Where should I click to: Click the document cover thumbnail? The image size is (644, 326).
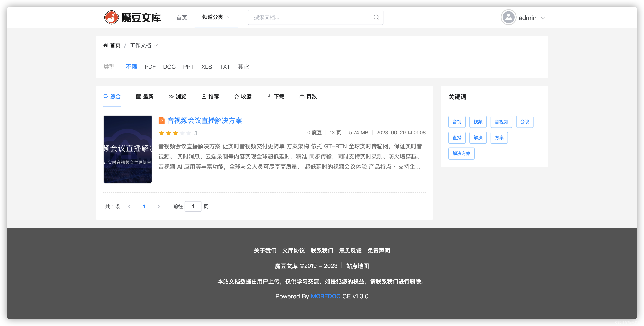[x=128, y=149]
